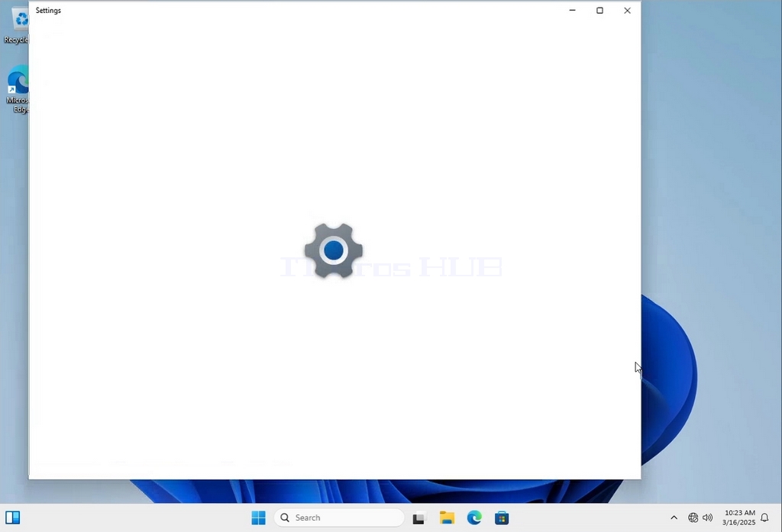Viewport: 782px width, 532px height.
Task: Open the Widgets panel in the taskbar
Action: (x=12, y=517)
